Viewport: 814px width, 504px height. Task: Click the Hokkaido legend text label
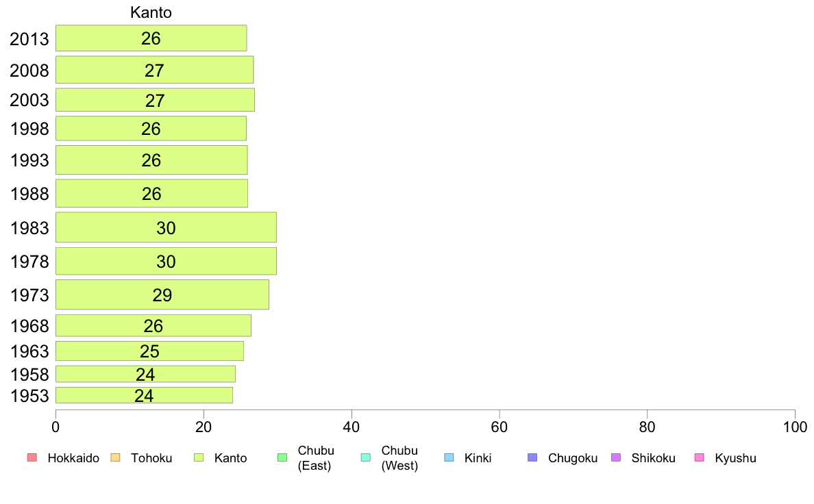pos(73,458)
